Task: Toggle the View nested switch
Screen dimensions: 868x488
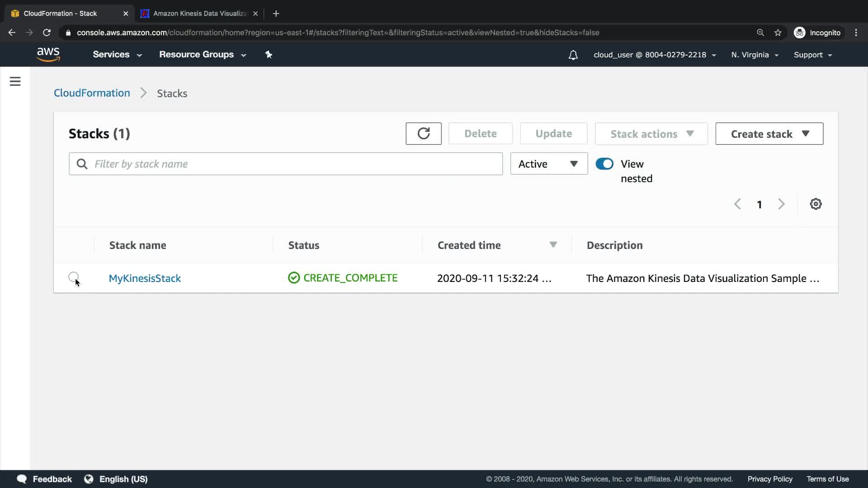Action: point(604,164)
